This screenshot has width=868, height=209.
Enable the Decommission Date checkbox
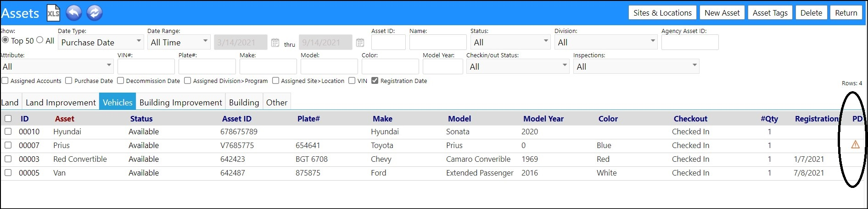coord(120,81)
